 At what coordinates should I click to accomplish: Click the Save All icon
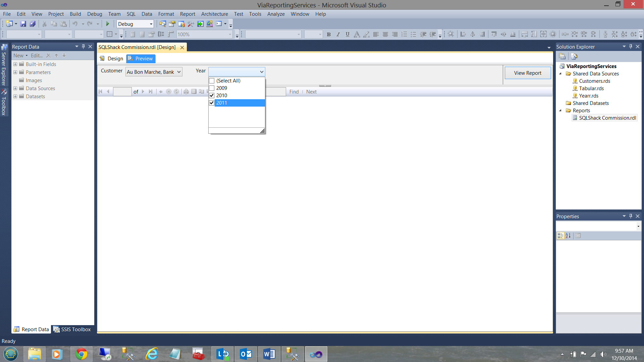33,24
